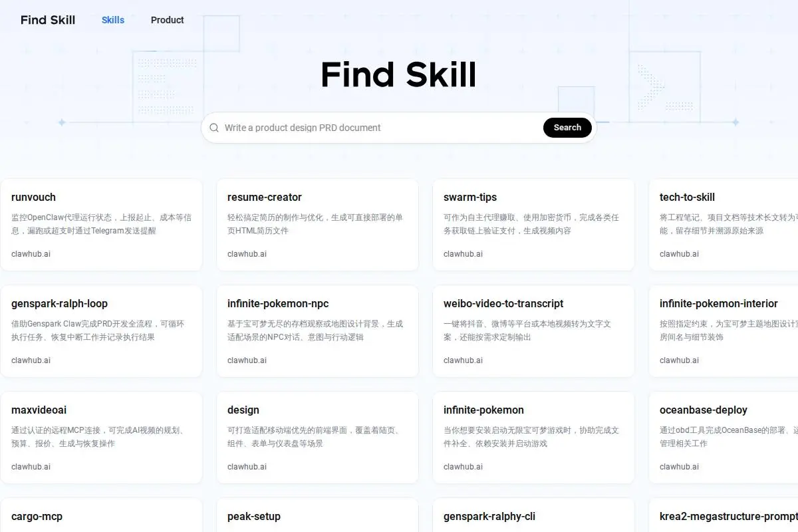Click clawhub.ai under genspark-ralph-loop
The image size is (798, 532).
31,360
